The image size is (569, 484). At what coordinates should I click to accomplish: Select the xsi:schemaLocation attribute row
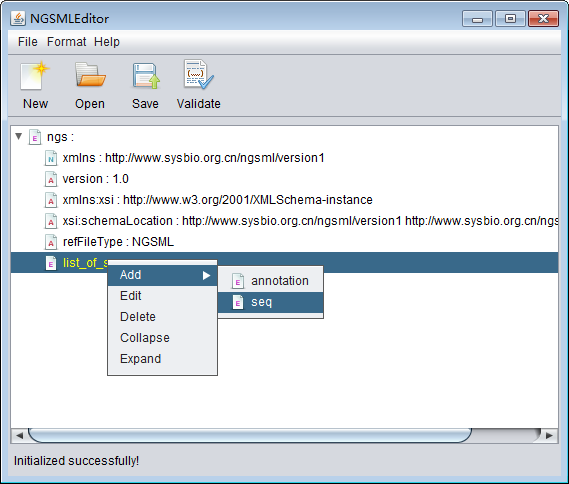pyautogui.click(x=284, y=221)
